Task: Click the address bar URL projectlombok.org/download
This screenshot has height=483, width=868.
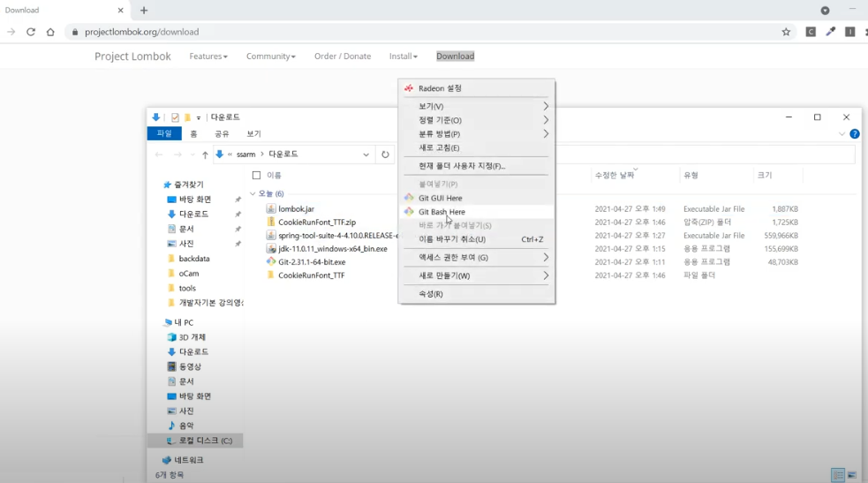Action: tap(141, 32)
